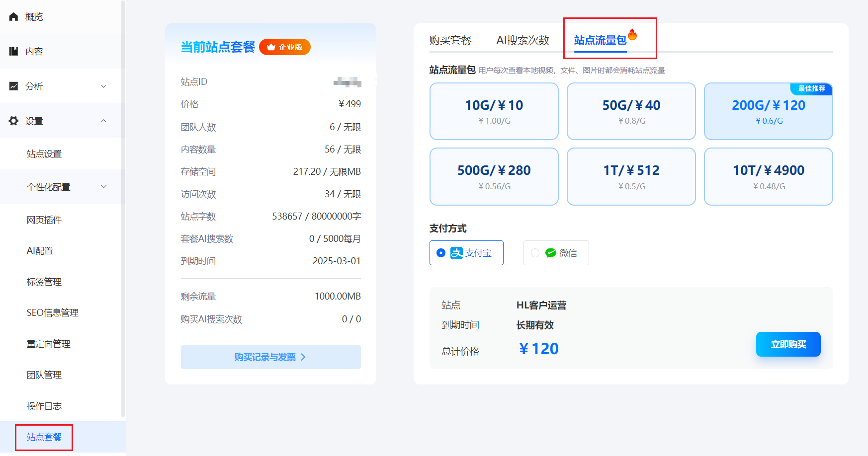
Task: Expand the 个性化配置 submenu chevron
Action: point(104,187)
